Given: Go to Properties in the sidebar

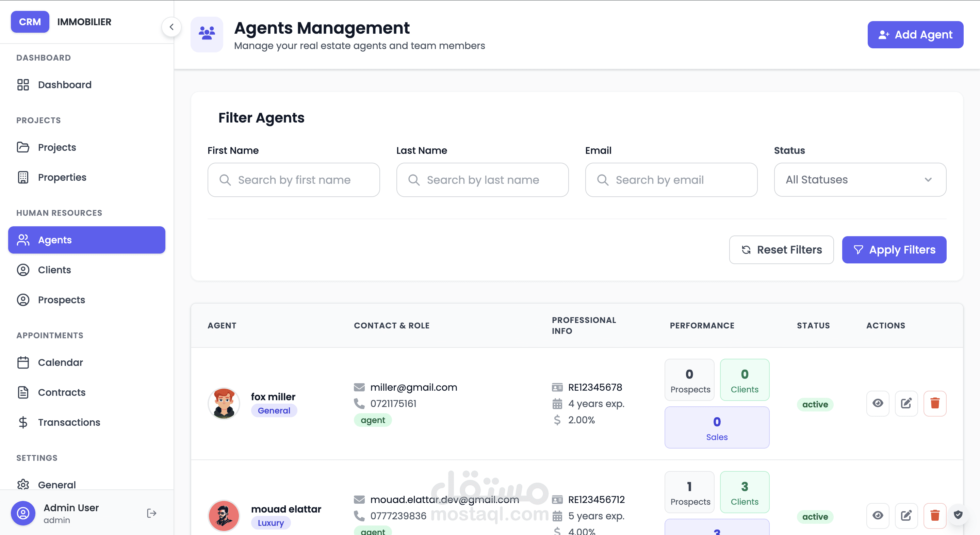Looking at the screenshot, I should click(87, 177).
